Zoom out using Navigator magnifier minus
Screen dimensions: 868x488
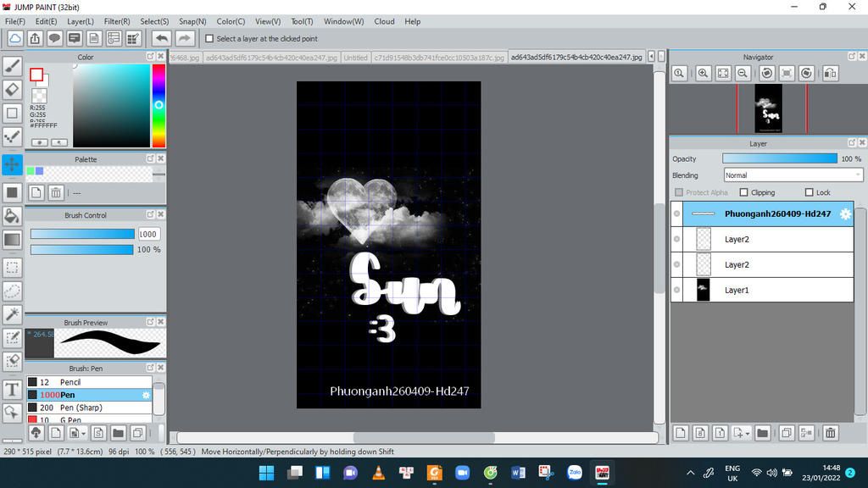pyautogui.click(x=743, y=73)
